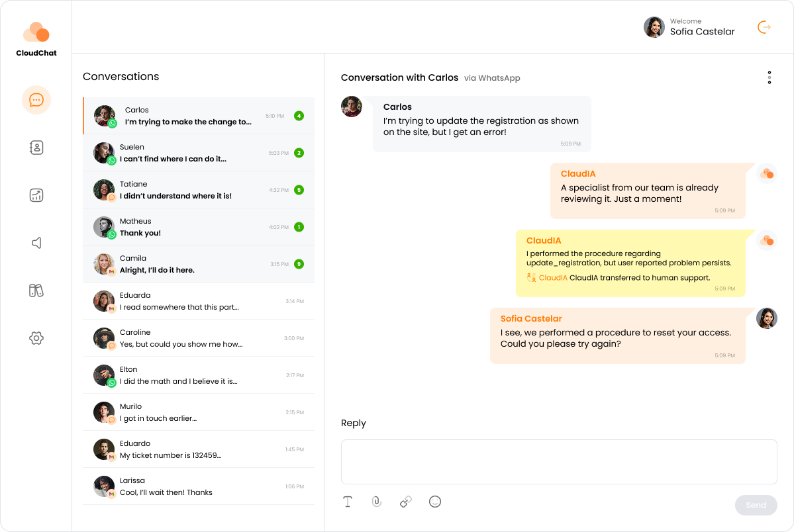Open the emoji picker smiley icon
794x532 pixels.
435,502
